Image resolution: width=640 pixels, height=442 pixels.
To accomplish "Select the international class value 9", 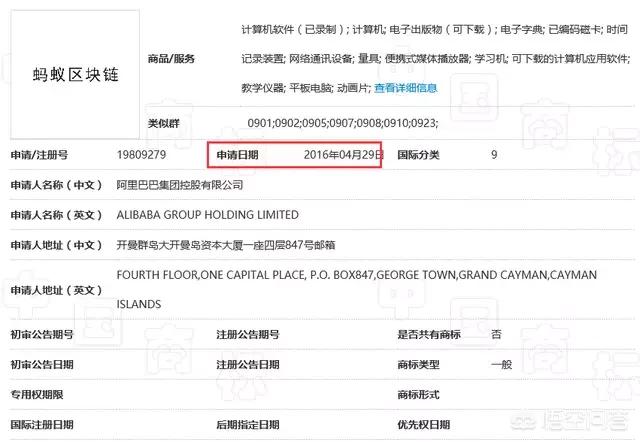I will pos(494,155).
